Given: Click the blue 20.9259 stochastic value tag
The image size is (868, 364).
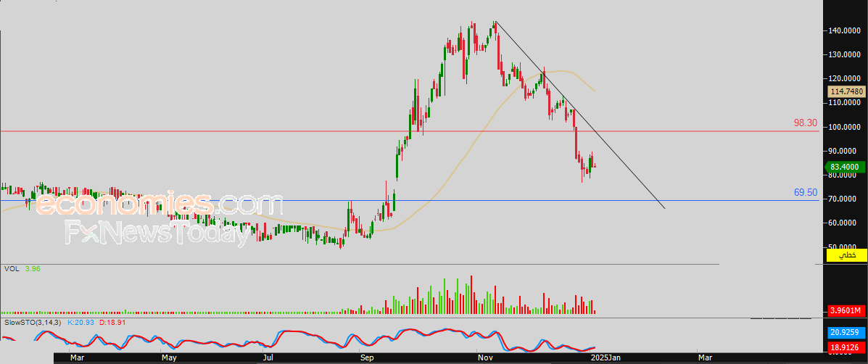Looking at the screenshot, I should pyautogui.click(x=845, y=333).
